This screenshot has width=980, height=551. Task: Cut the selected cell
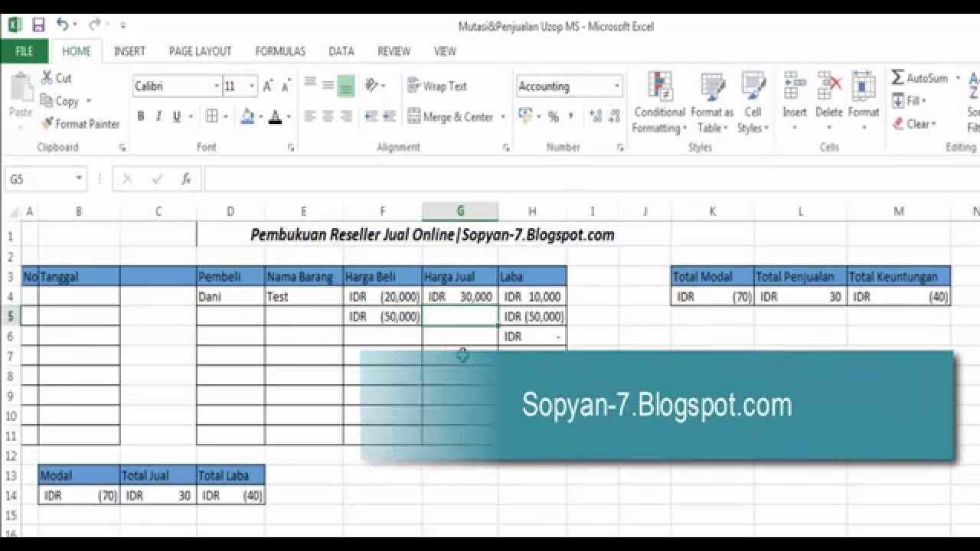[x=56, y=78]
